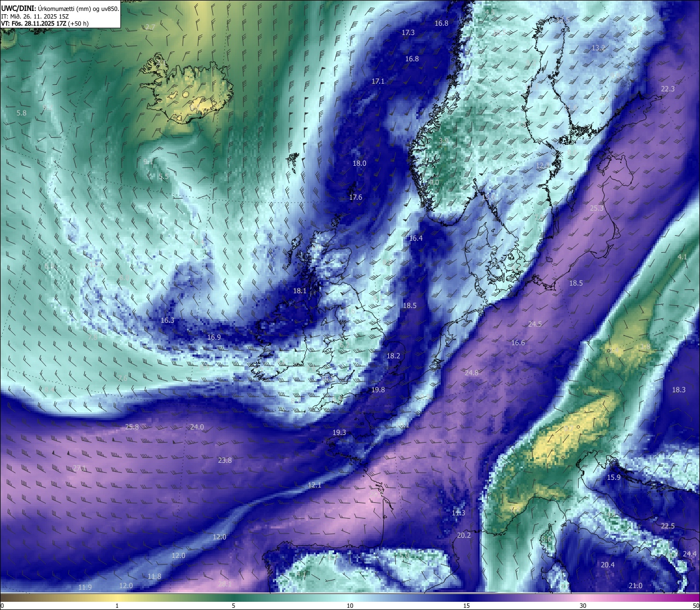Click the 24.0 value label

197,427
